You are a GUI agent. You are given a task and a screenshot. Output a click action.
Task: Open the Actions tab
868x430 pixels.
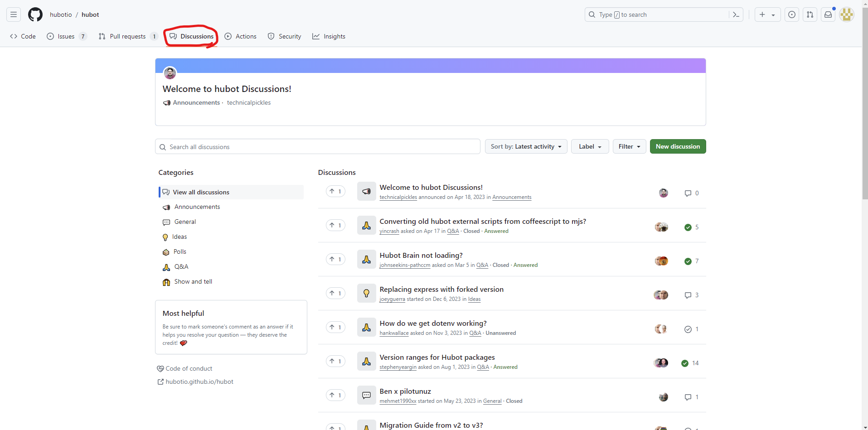pos(241,36)
